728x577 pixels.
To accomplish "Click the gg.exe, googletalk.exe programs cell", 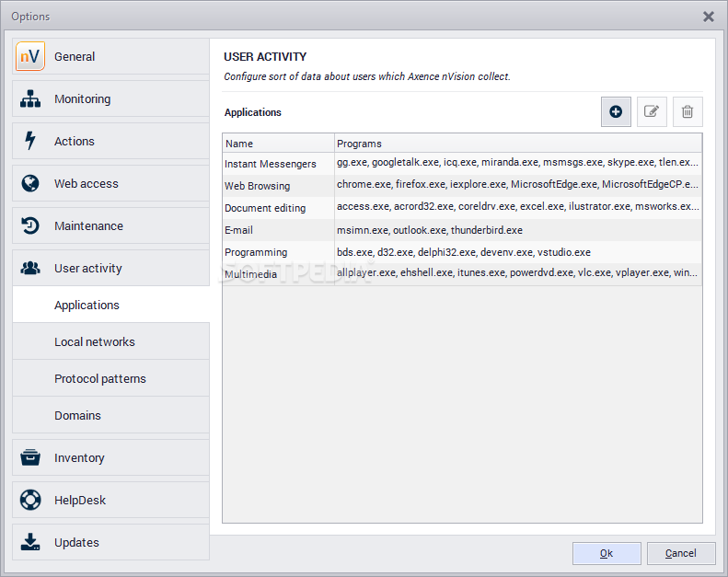I will click(517, 162).
